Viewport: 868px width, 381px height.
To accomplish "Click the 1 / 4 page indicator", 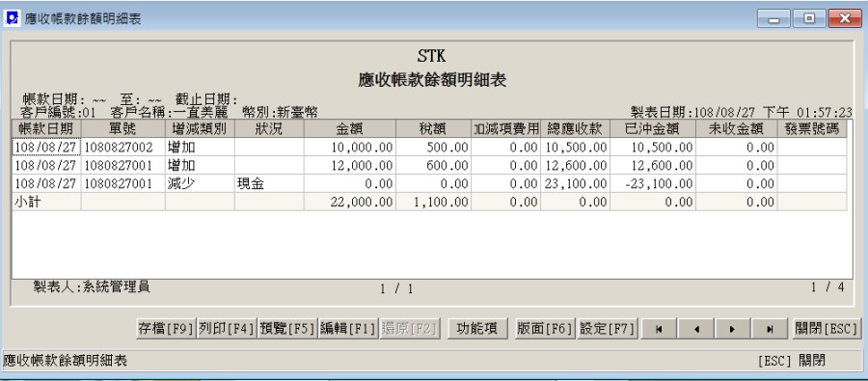I will coord(827,286).
